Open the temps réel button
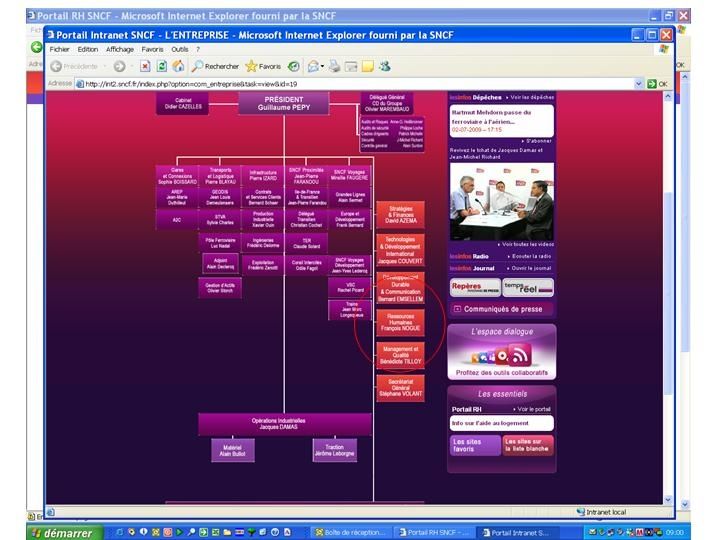 (528, 287)
